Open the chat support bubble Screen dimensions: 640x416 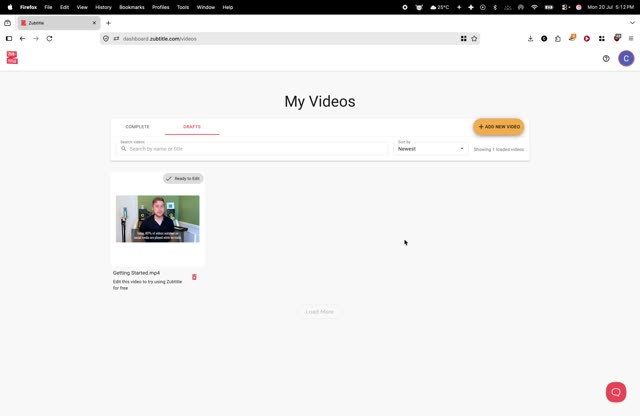616,392
